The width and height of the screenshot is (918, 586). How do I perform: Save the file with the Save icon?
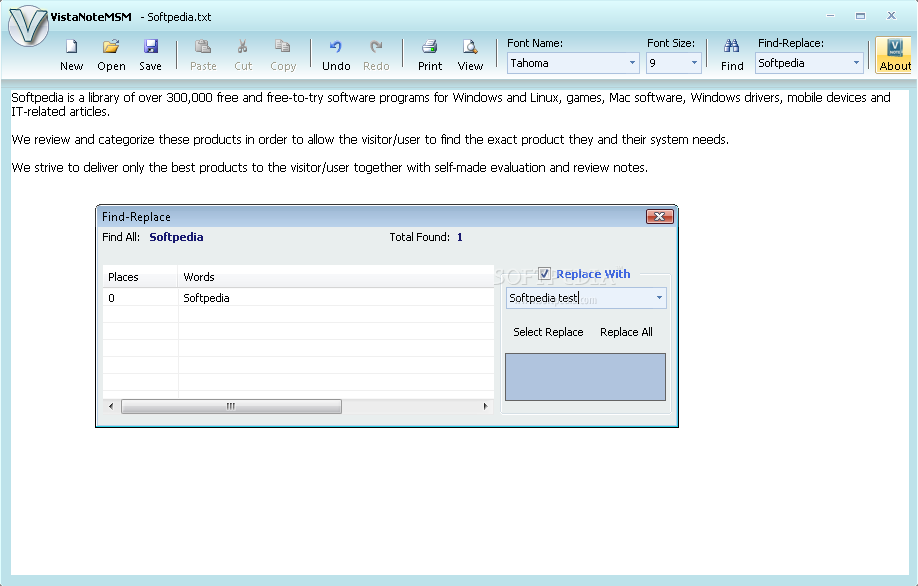(x=150, y=47)
